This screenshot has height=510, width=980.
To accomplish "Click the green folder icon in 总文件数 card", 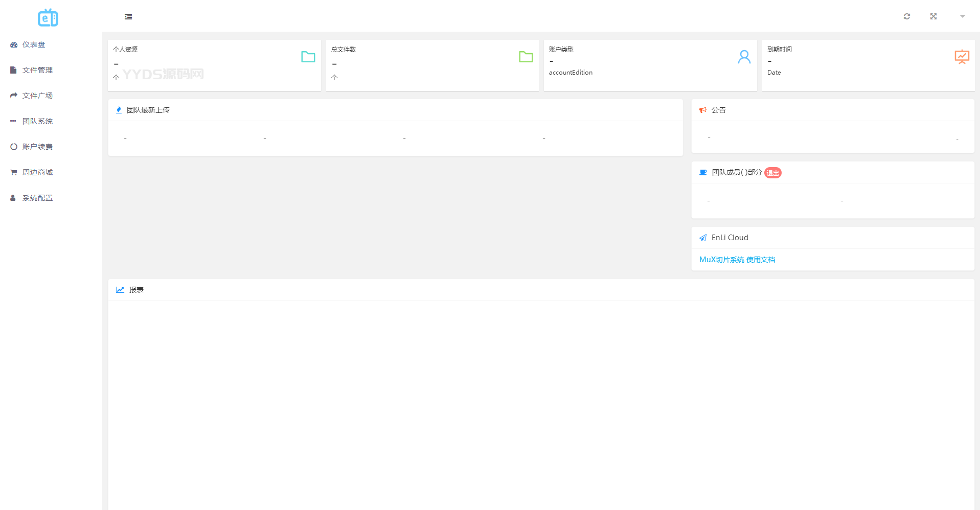I will [526, 57].
